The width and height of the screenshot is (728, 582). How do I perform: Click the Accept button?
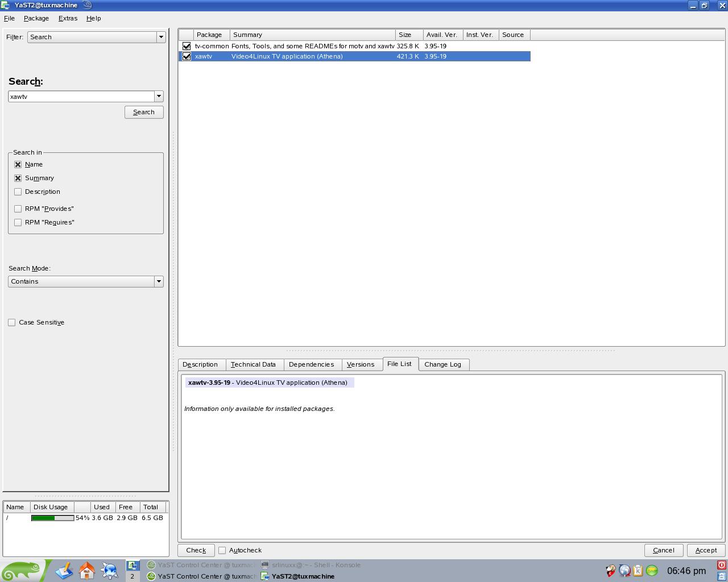[706, 550]
